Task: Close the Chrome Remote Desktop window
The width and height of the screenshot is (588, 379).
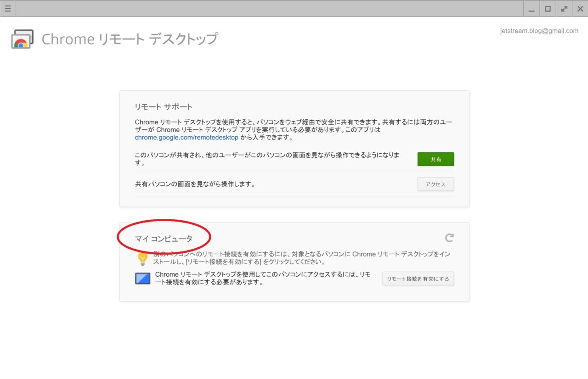Action: [580, 9]
